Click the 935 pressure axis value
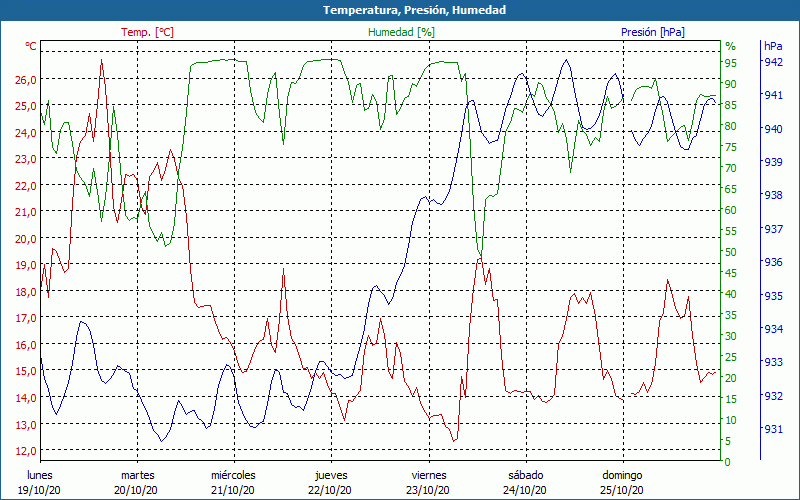This screenshot has width=800, height=500. 773,296
